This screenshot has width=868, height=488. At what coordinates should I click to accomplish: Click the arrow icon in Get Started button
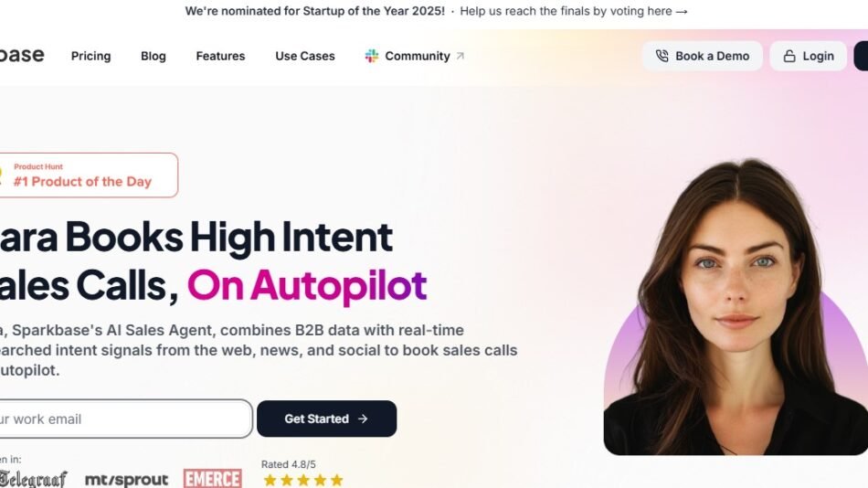pos(363,419)
